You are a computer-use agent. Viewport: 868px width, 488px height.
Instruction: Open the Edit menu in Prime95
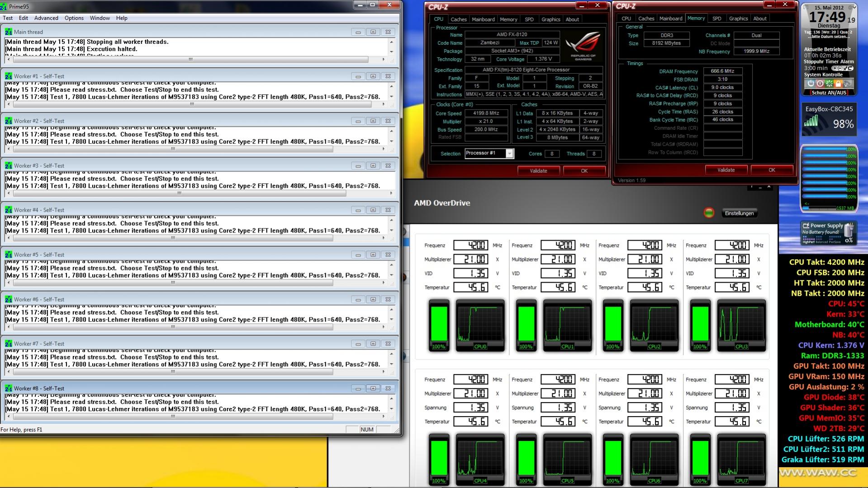pos(24,18)
